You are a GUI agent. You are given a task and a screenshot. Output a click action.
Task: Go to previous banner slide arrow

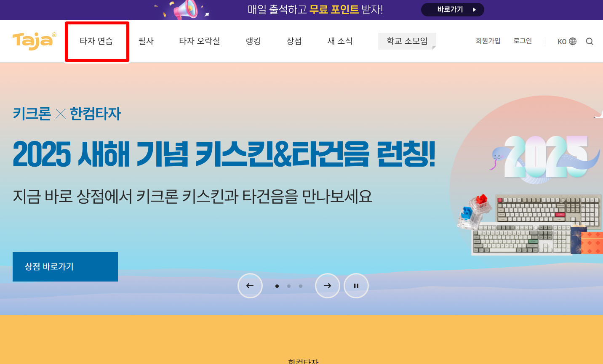[250, 286]
